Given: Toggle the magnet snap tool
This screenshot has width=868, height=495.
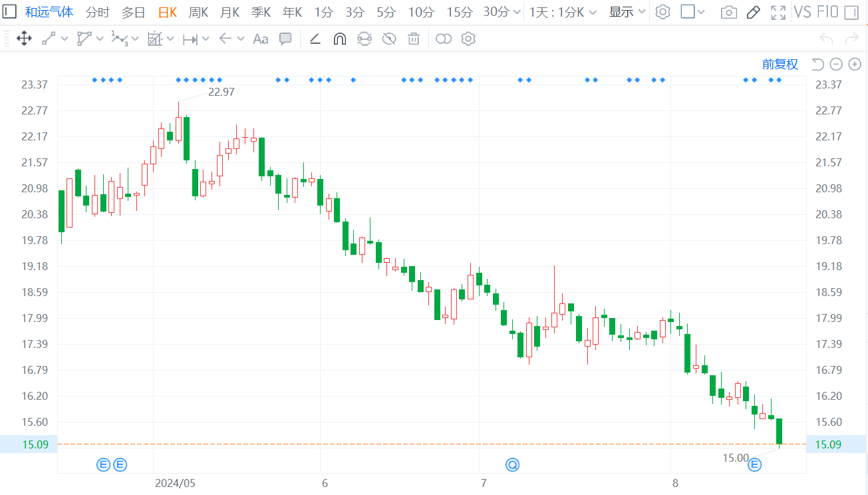Looking at the screenshot, I should coord(339,39).
